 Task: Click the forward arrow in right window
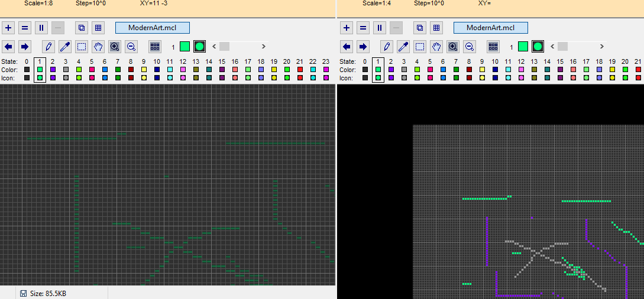pos(364,46)
